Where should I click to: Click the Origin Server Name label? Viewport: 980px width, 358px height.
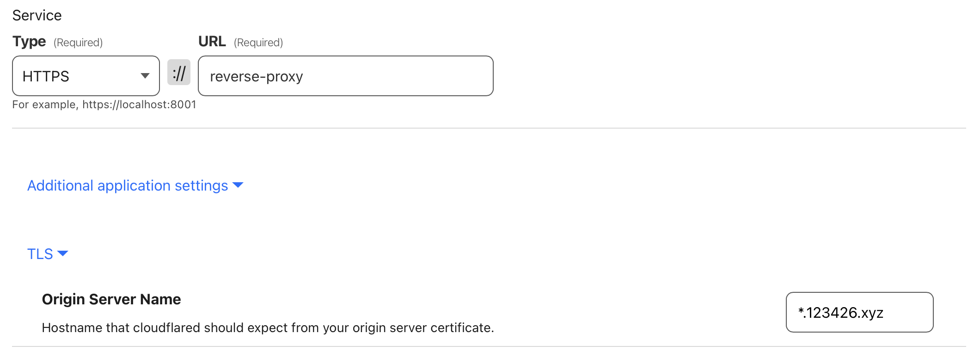(111, 299)
